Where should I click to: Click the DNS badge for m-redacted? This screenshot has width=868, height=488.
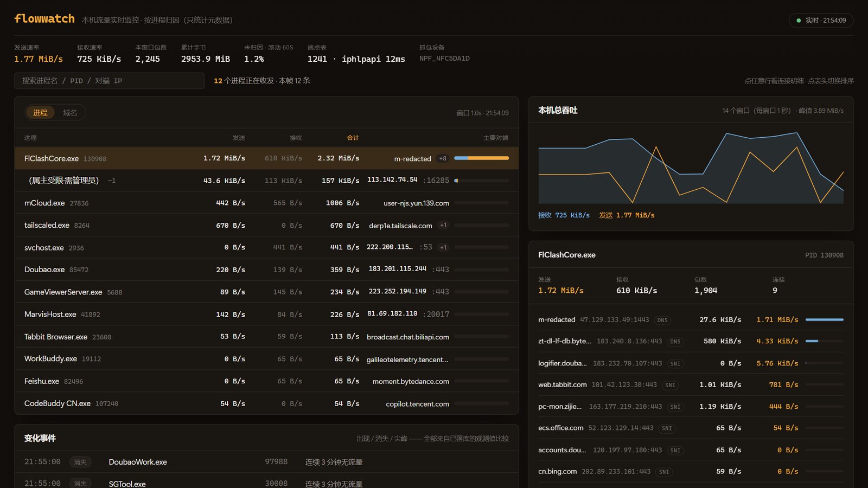point(662,320)
